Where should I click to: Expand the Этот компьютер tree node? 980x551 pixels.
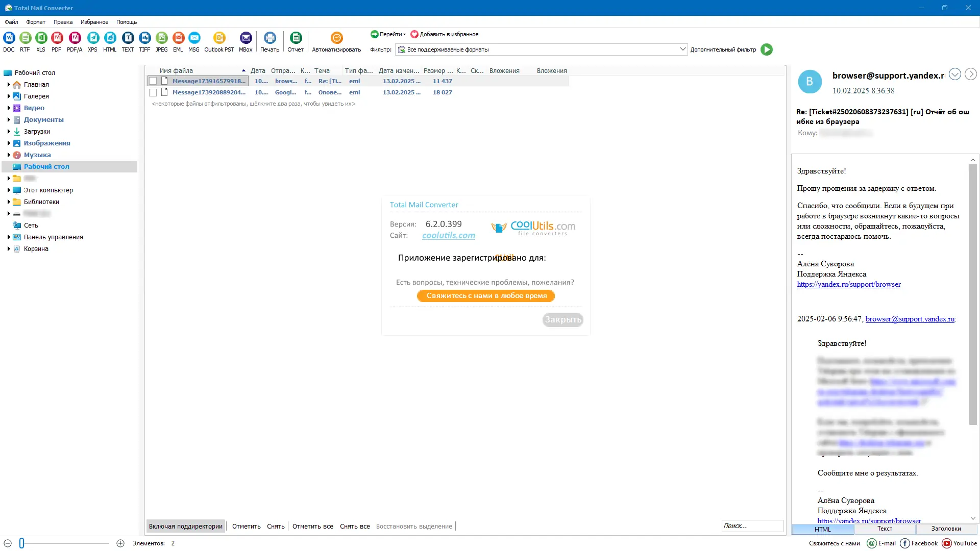pyautogui.click(x=9, y=190)
